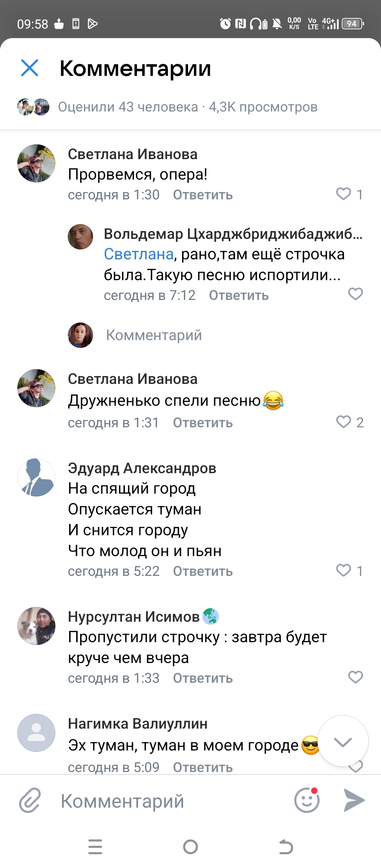Like Светлана's "Прорвемся, опера!" comment
Screen dimensions: 381x868
pyautogui.click(x=344, y=194)
